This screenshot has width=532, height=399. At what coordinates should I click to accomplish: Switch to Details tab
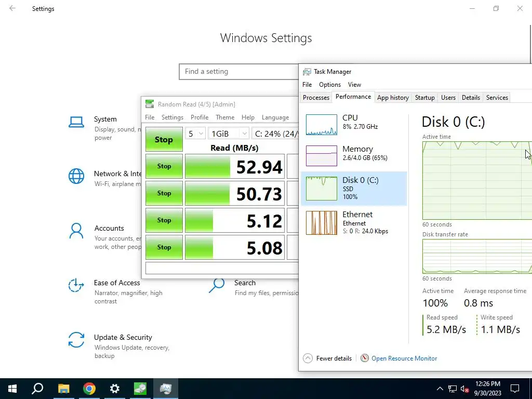tap(471, 97)
